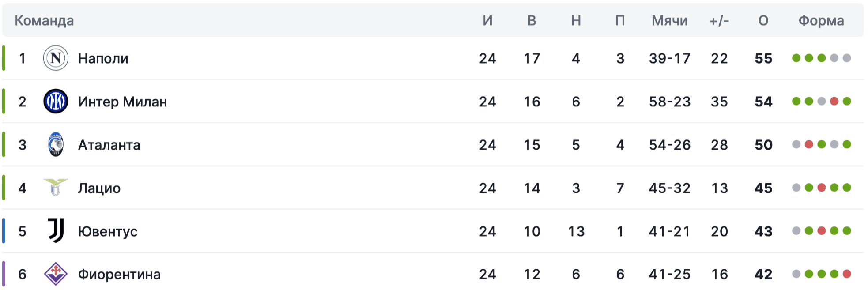Sort table by Команда column header
868x294 pixels.
(x=44, y=21)
